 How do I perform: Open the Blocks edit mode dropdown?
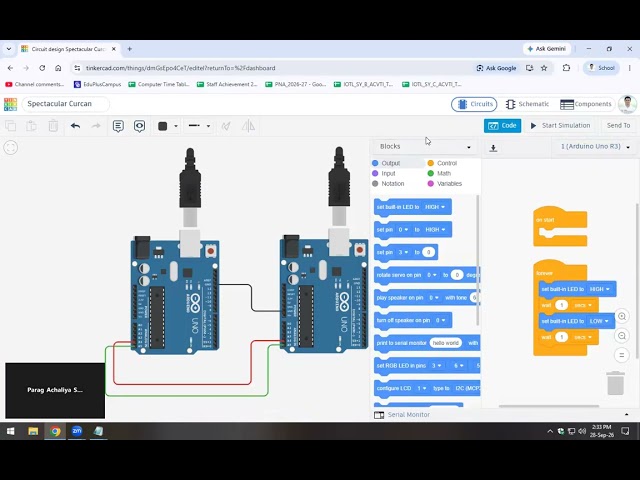[425, 147]
